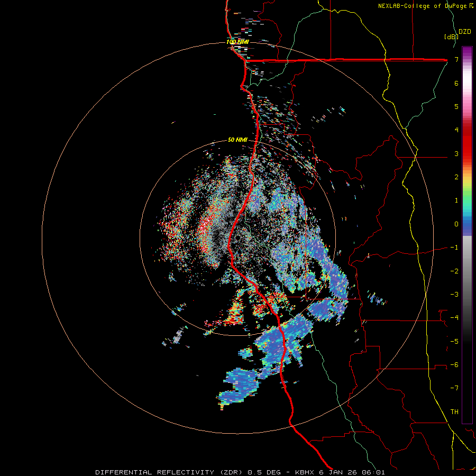Click the TH threshold label on the scale
Viewport: 476px width, 476px height.
pyautogui.click(x=454, y=412)
